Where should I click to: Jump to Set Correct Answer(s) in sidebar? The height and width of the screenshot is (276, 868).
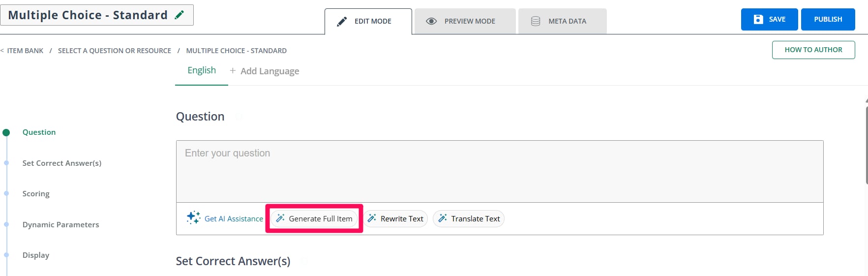coord(62,163)
